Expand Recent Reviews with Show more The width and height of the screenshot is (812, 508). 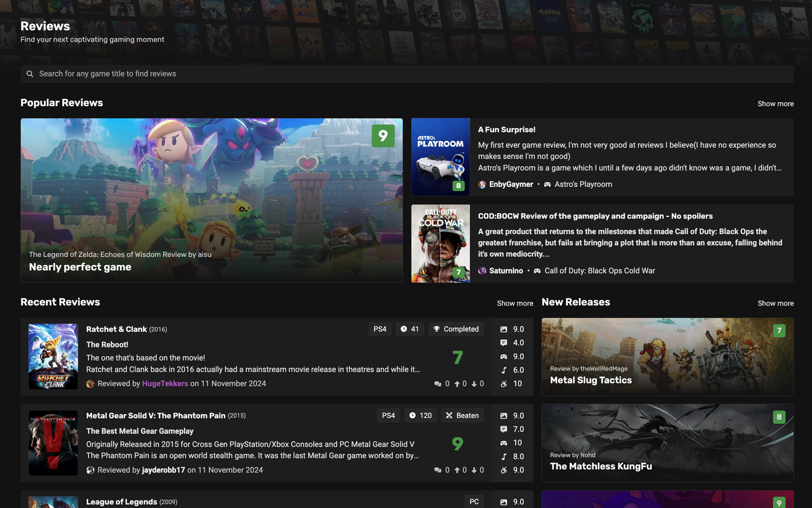[515, 303]
